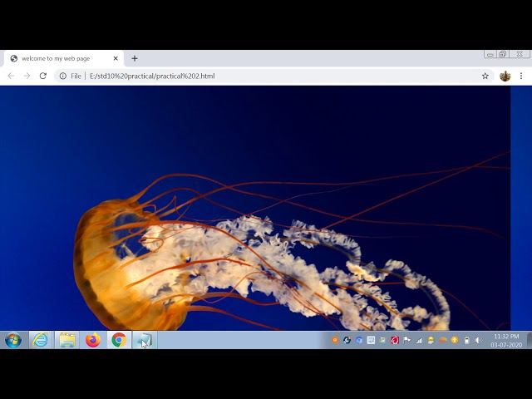Launch Firefox from the taskbar
Viewport: 532px width, 399px height.
click(x=92, y=340)
